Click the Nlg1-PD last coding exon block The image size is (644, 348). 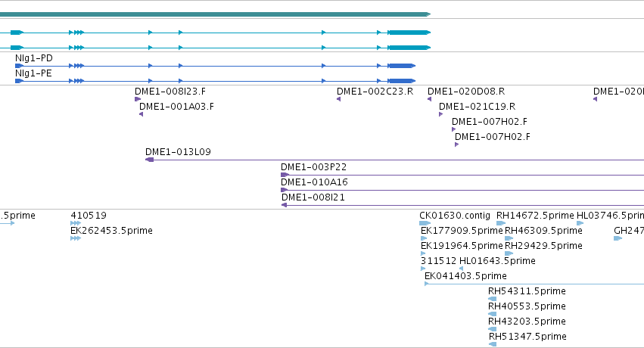point(402,66)
